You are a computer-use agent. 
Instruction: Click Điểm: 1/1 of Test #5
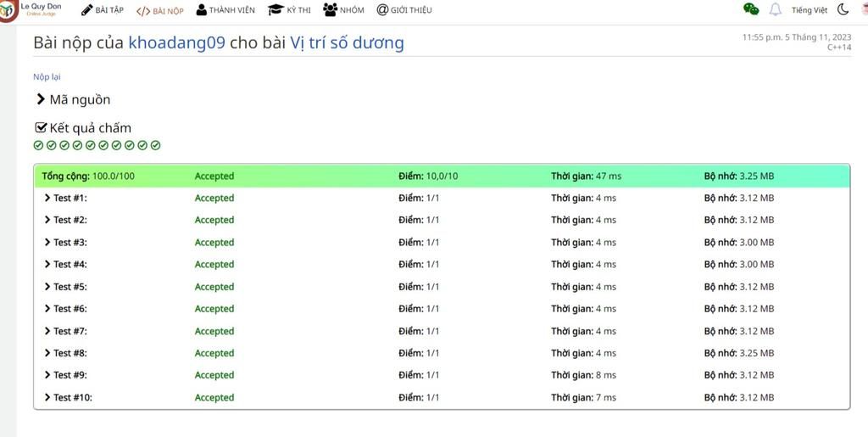419,286
